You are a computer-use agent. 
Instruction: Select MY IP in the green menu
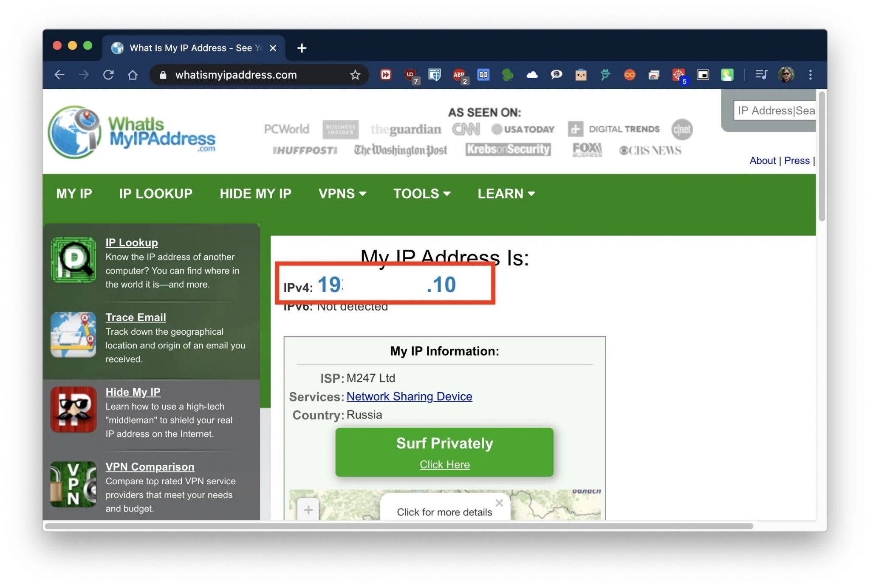click(74, 194)
